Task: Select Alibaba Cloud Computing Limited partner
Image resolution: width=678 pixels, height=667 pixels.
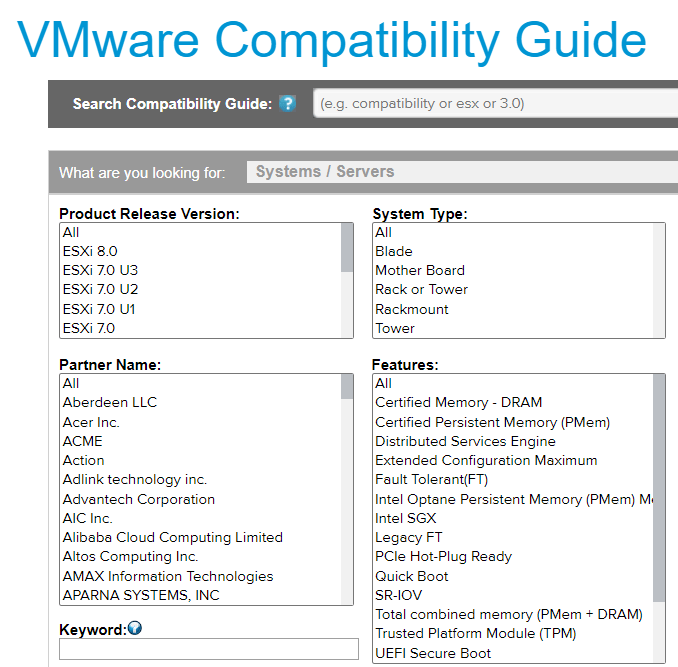Action: (200, 537)
